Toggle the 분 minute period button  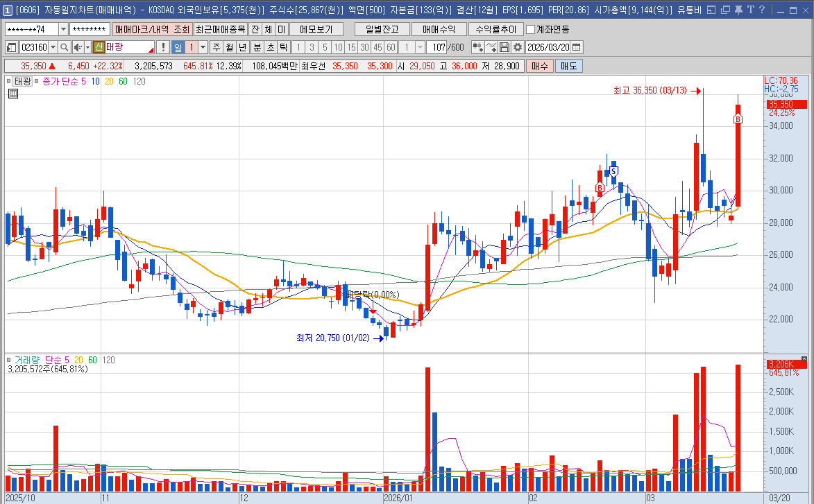(x=257, y=47)
